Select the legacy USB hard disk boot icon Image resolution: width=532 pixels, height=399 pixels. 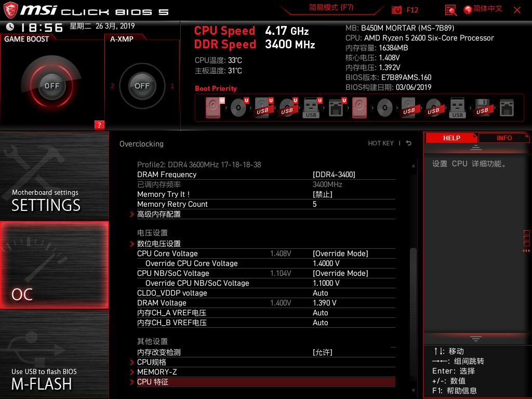pos(409,108)
